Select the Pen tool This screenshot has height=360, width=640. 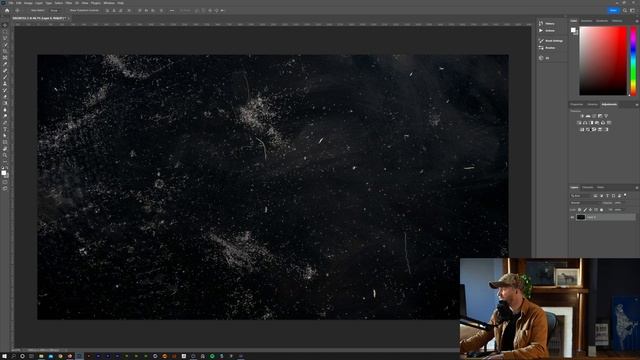point(5,122)
